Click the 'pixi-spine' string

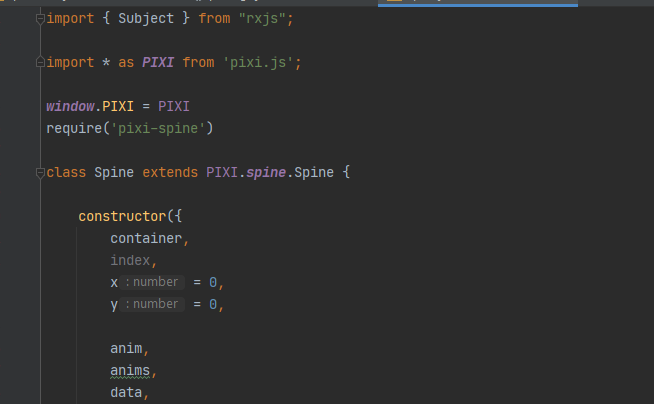pyautogui.click(x=158, y=128)
